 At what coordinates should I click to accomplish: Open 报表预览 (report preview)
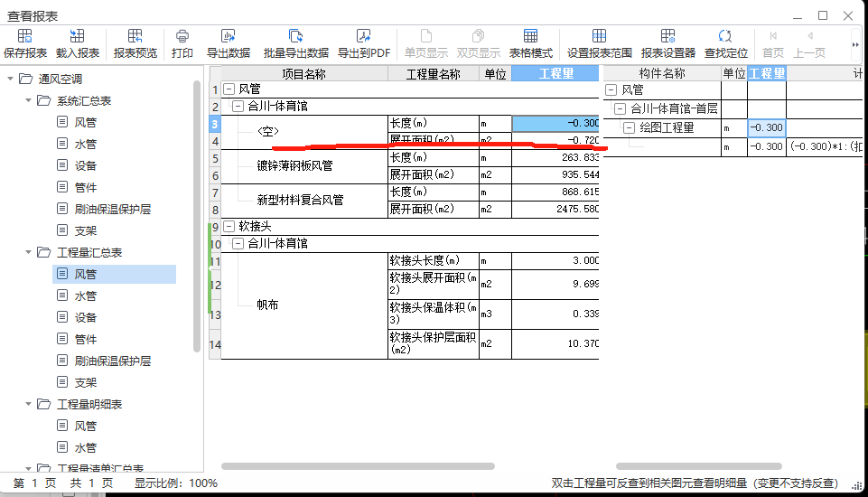135,43
